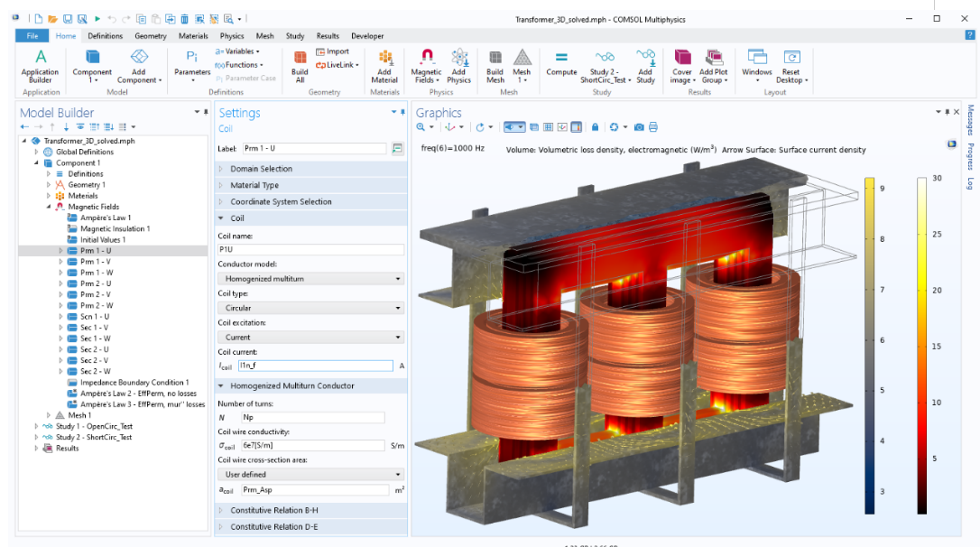Screen dimensions: 980x547
Task: Open the Windows layout button
Action: tap(757, 66)
